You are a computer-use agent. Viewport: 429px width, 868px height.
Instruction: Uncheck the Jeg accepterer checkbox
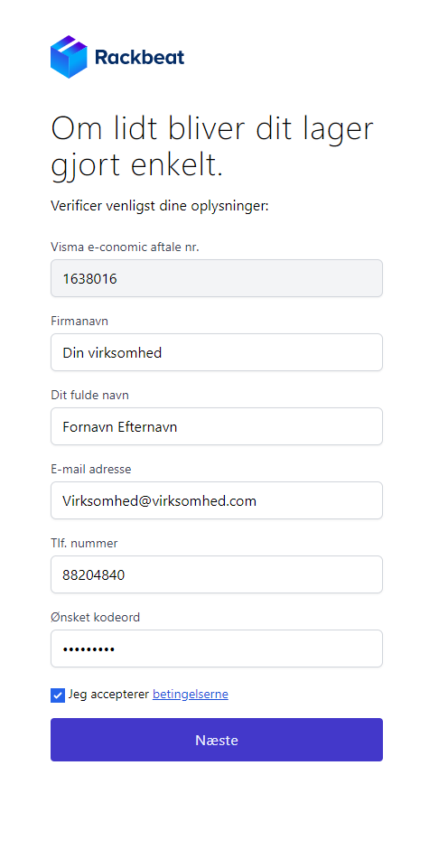(x=58, y=695)
